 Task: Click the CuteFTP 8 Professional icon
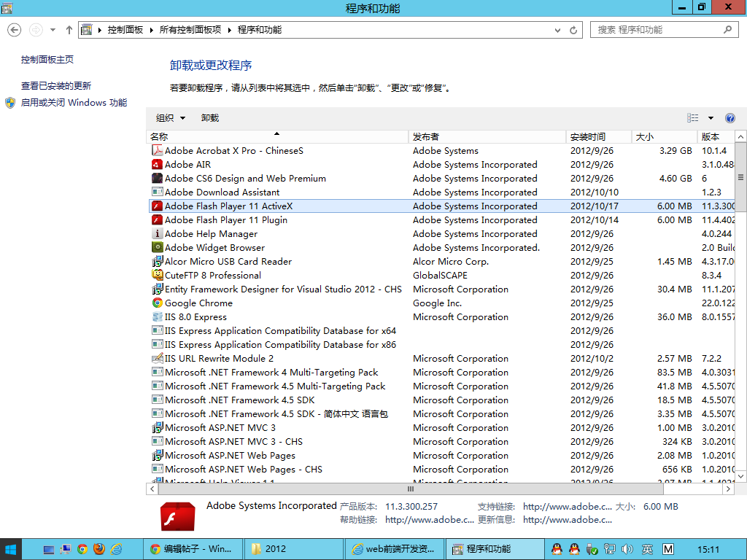(157, 275)
